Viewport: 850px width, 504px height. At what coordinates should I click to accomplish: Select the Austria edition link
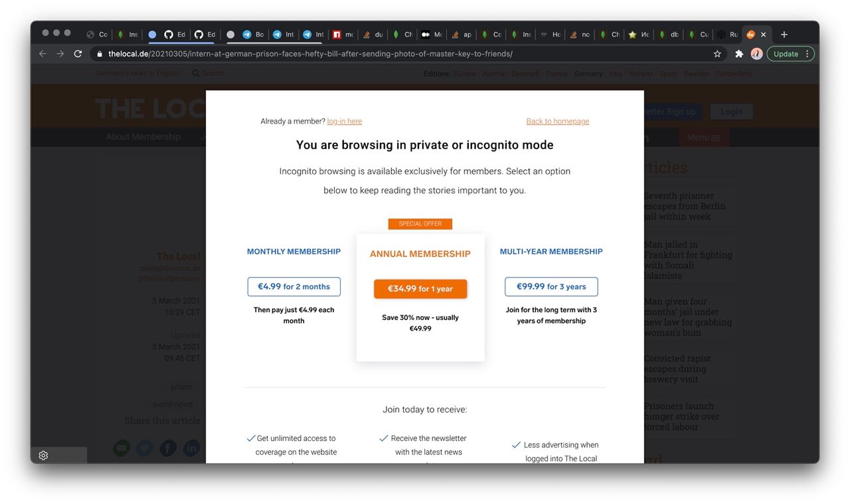(x=493, y=74)
